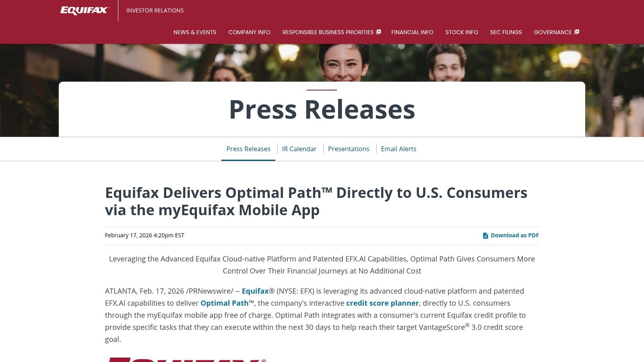644x362 pixels.
Task: Follow the Equifax link in article body
Action: 255,291
